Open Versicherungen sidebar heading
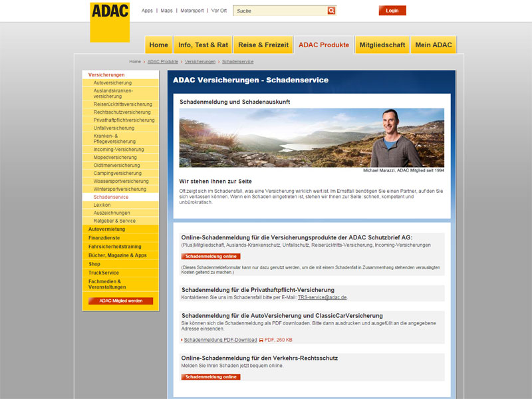532x399 pixels. tap(120, 74)
